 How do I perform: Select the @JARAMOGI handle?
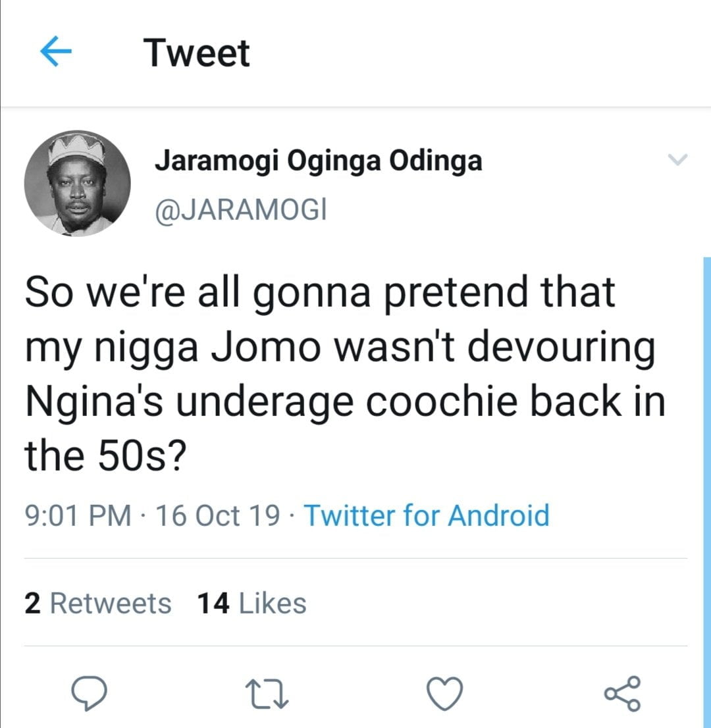pyautogui.click(x=240, y=211)
